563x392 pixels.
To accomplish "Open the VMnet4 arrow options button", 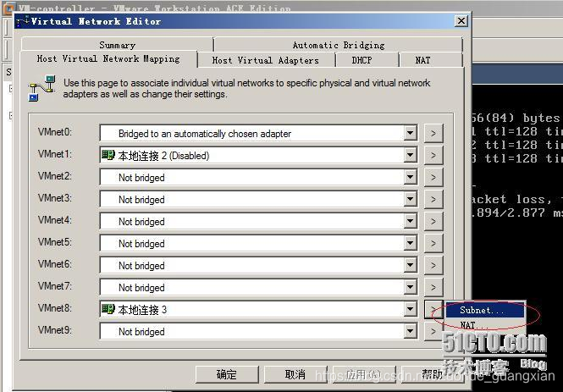I will 433,222.
